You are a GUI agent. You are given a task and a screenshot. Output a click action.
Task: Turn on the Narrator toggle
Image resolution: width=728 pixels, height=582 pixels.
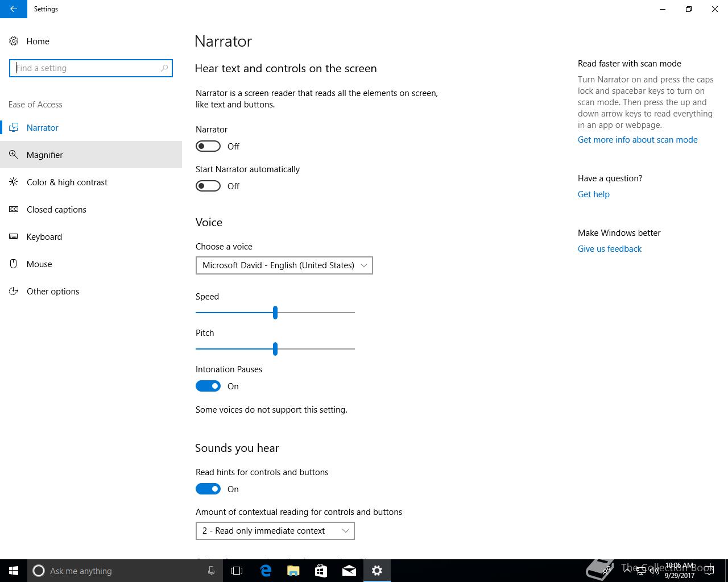click(208, 146)
